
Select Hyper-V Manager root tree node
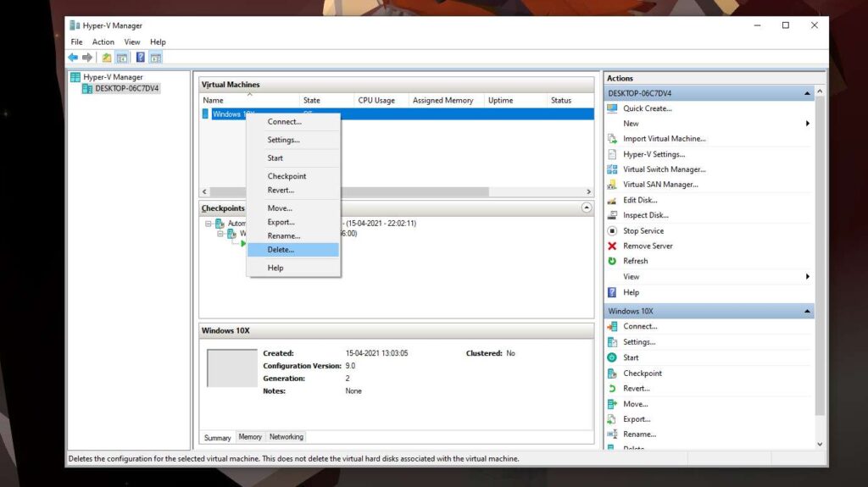pyautogui.click(x=113, y=77)
